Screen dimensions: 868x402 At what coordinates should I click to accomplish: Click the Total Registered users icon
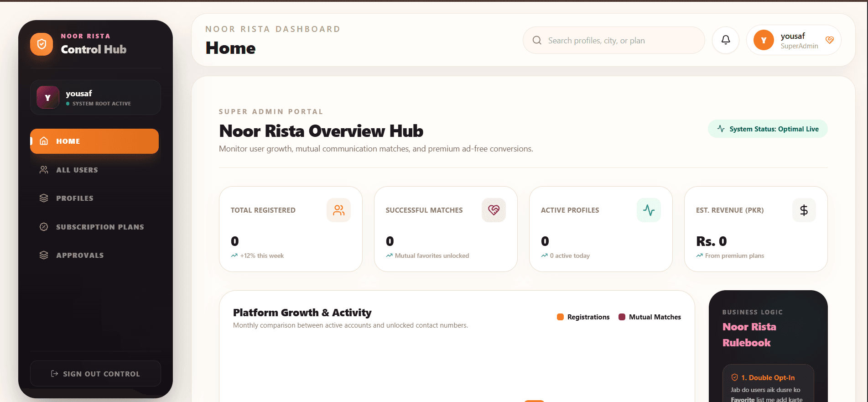pos(339,210)
